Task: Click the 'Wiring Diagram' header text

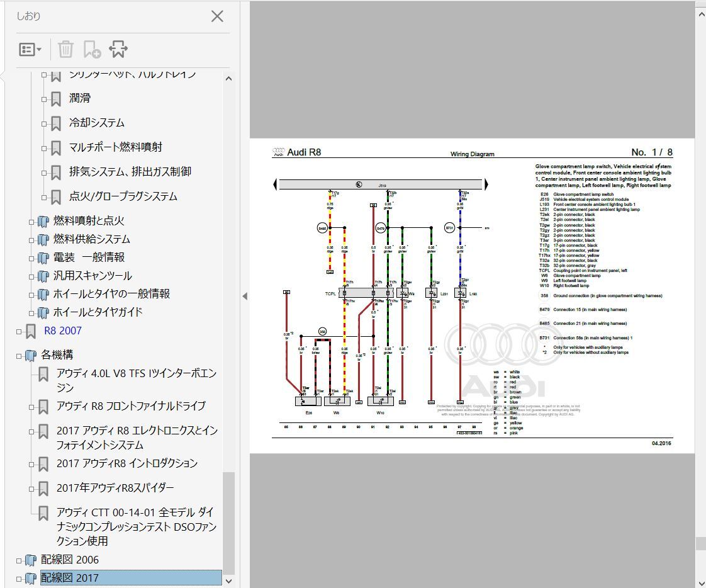Action: point(473,154)
